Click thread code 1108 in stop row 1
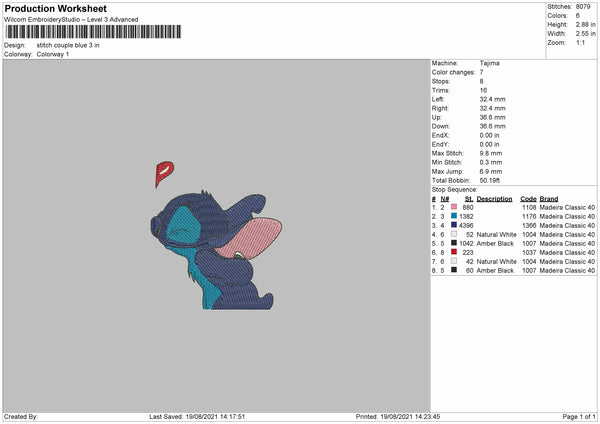Screen dimensions: 600x424 pos(529,207)
